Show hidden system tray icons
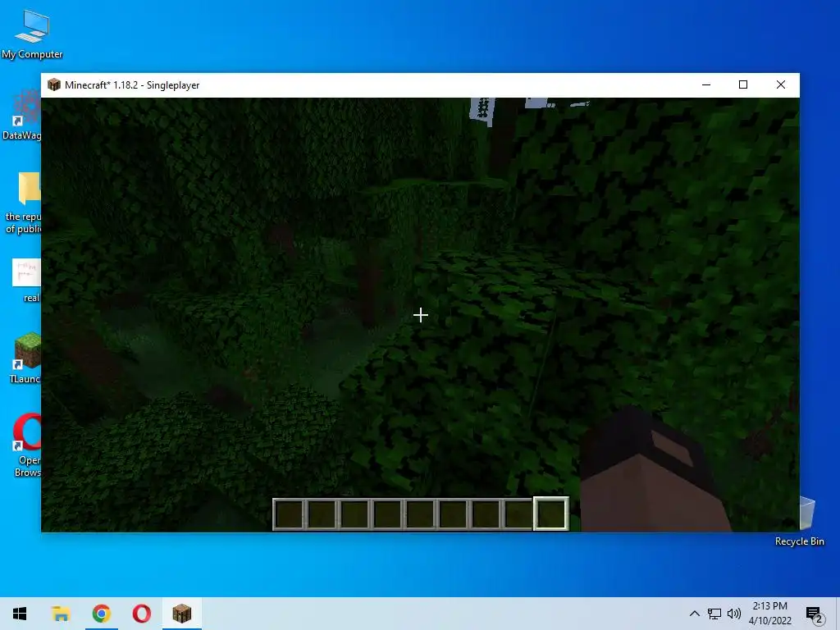This screenshot has height=630, width=840. (694, 614)
